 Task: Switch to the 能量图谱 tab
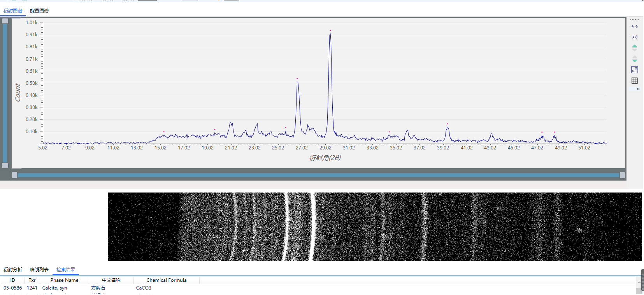click(x=39, y=11)
